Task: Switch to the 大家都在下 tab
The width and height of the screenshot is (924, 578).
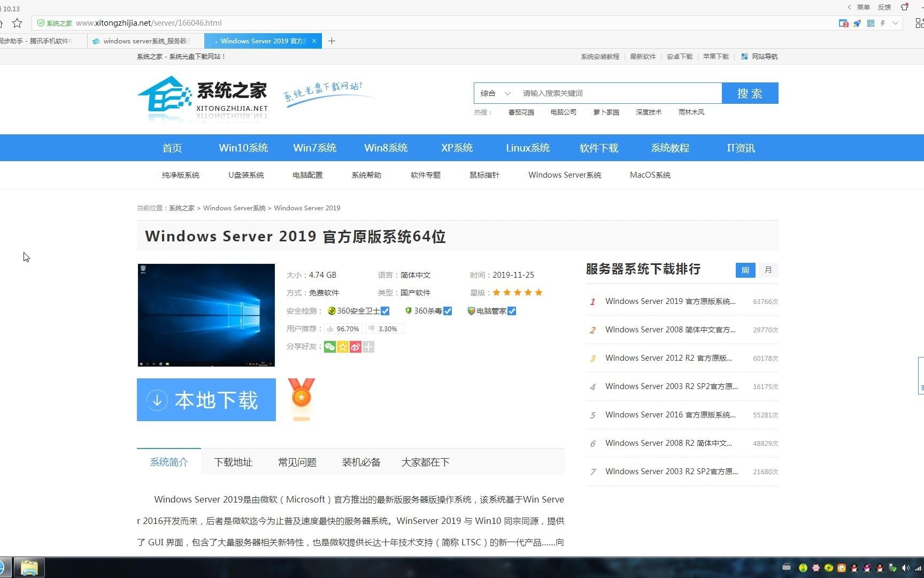Action: tap(426, 462)
